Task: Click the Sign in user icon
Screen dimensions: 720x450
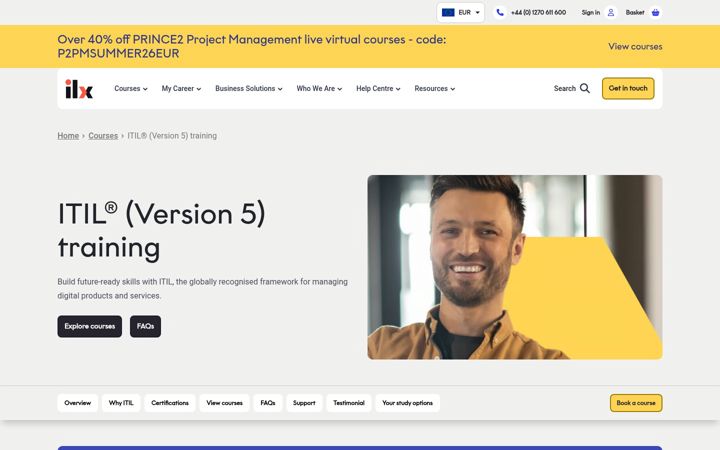Action: click(611, 12)
